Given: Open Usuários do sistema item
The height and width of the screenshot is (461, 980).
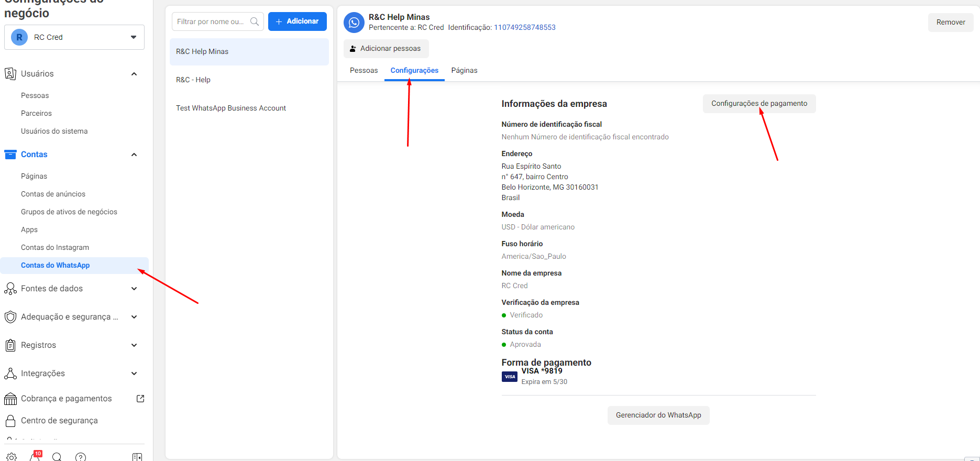Looking at the screenshot, I should (54, 131).
